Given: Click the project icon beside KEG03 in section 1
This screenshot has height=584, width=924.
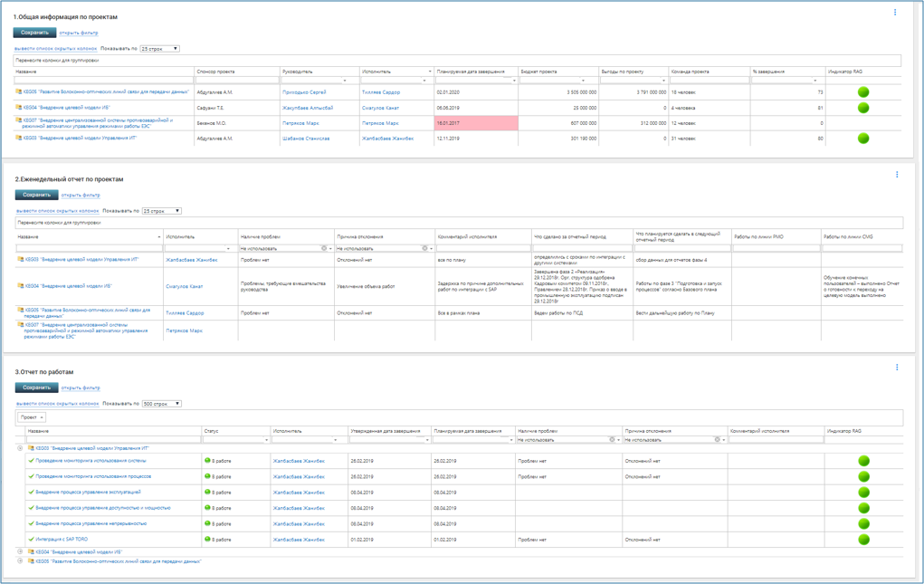Looking at the screenshot, I should click(x=18, y=138).
